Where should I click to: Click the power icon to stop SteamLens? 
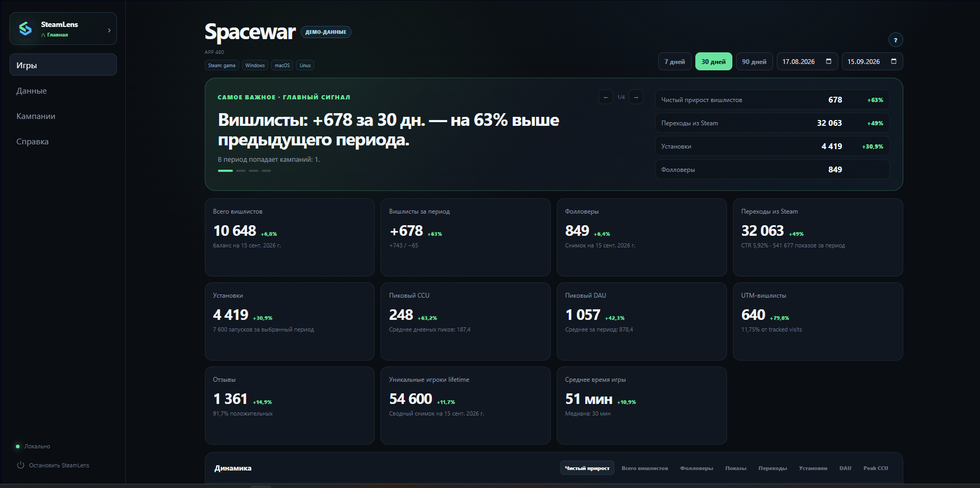[x=21, y=465]
